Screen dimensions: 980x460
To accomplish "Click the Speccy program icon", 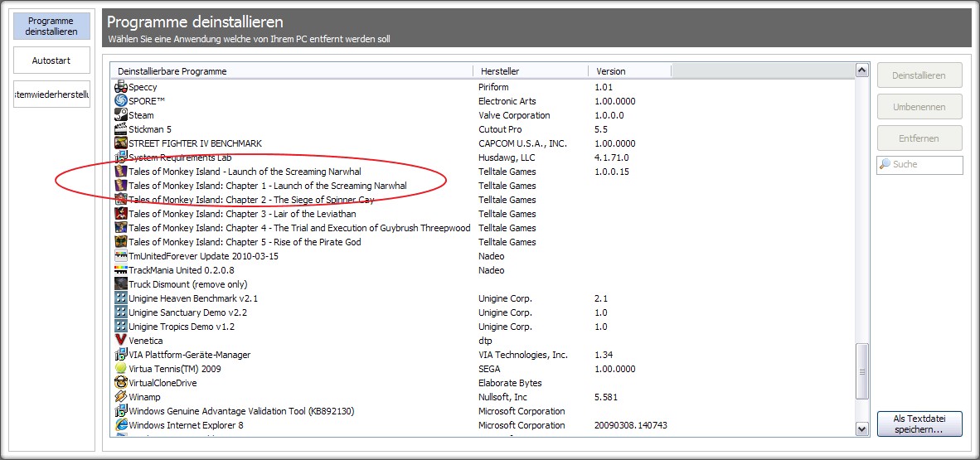I will pos(121,87).
